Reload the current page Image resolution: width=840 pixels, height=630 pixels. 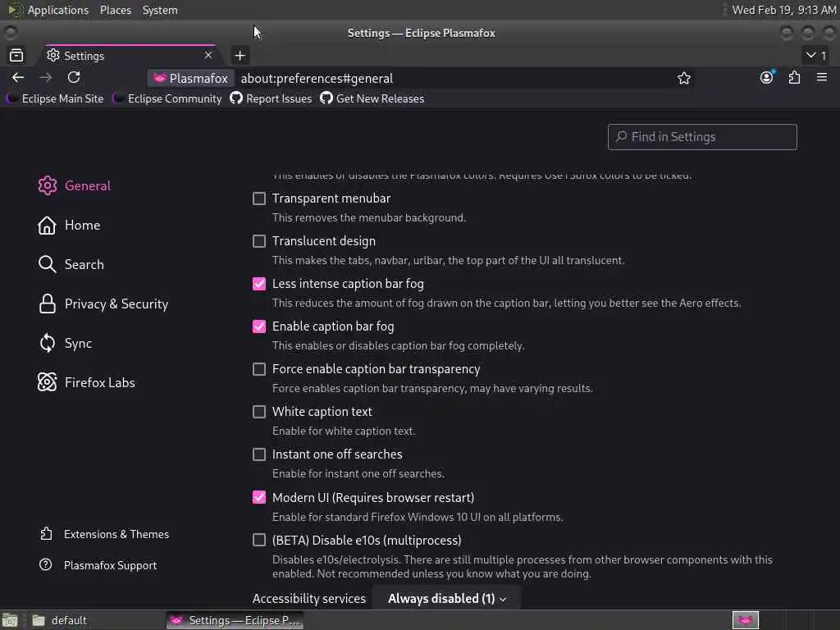click(x=74, y=77)
